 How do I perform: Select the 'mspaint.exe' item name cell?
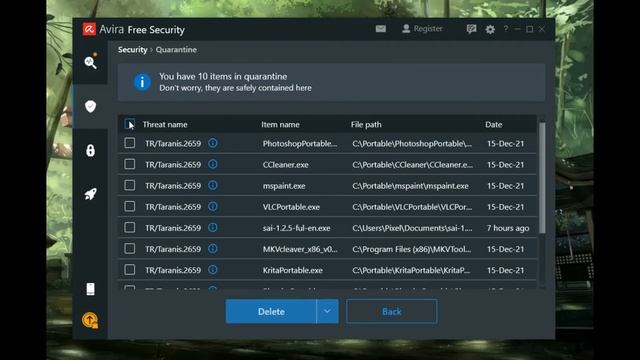(x=284, y=186)
